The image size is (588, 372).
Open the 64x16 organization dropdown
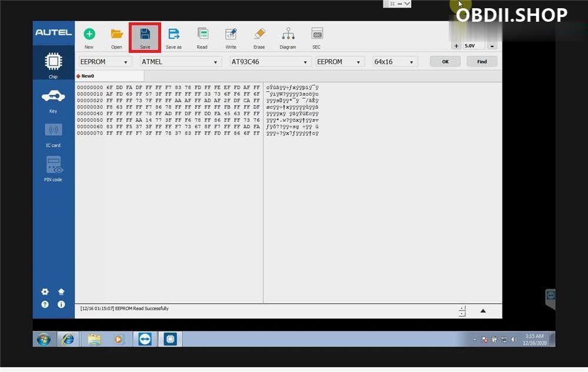395,62
